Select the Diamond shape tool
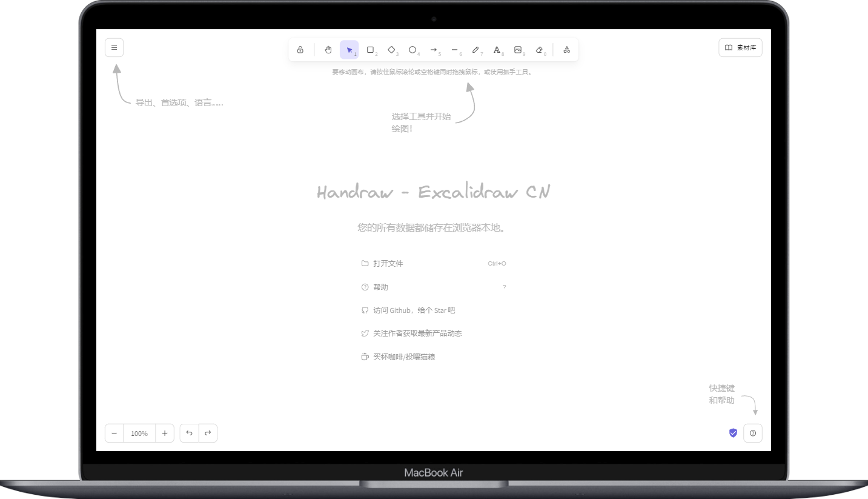Screen dimensions: 868x499 [391, 50]
